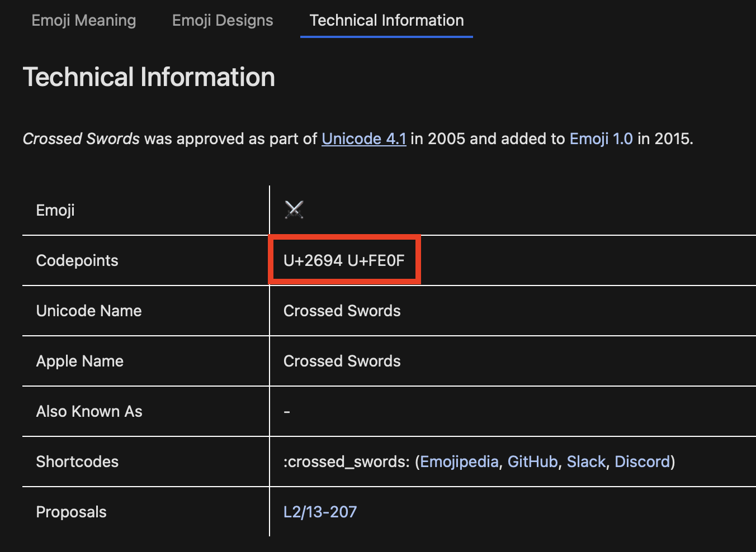Open the Unicode 4.1 link
Screen dimensions: 756x552
364,139
